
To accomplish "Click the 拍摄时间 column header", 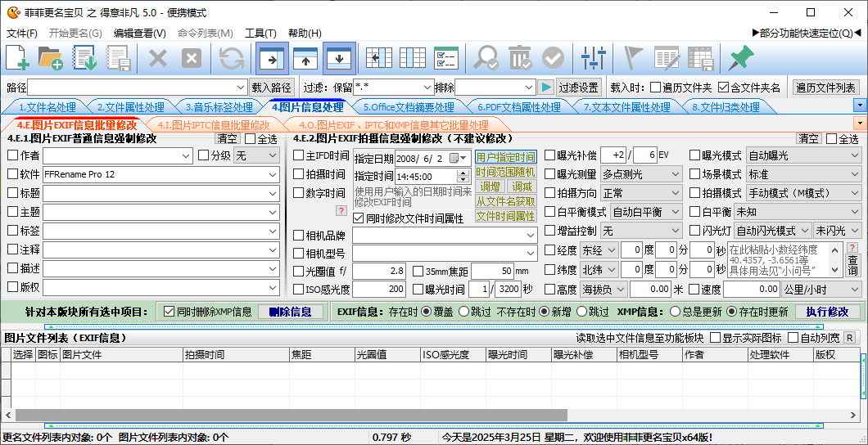I will [x=236, y=355].
